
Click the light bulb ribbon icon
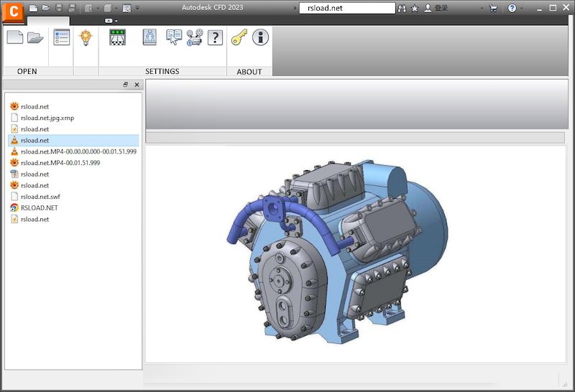86,37
